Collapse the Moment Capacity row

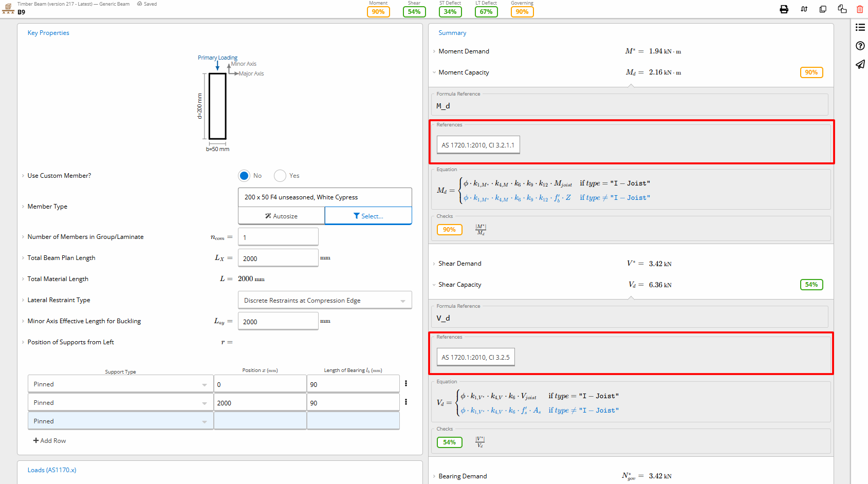click(434, 72)
